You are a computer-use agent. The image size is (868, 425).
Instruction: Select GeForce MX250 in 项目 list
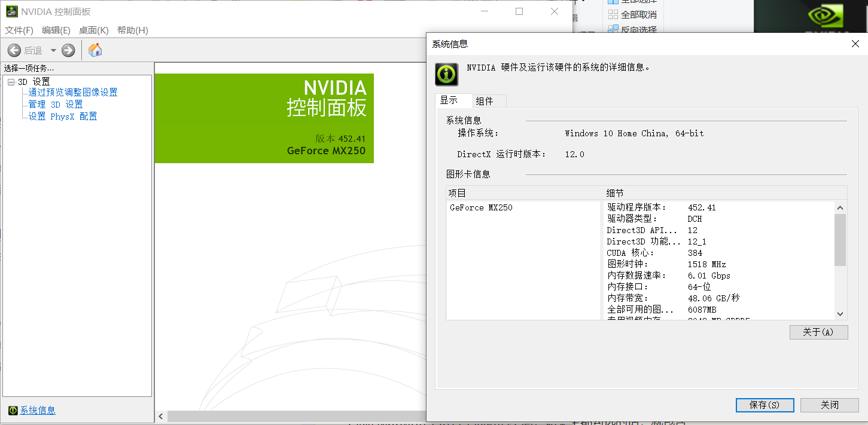[481, 207]
